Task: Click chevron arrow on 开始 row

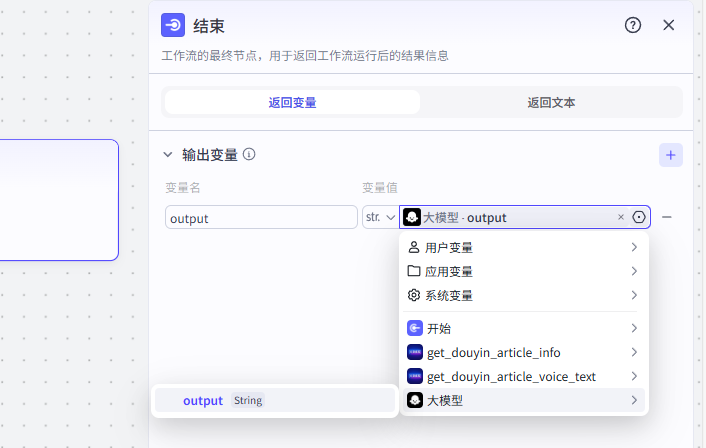Action: point(634,328)
